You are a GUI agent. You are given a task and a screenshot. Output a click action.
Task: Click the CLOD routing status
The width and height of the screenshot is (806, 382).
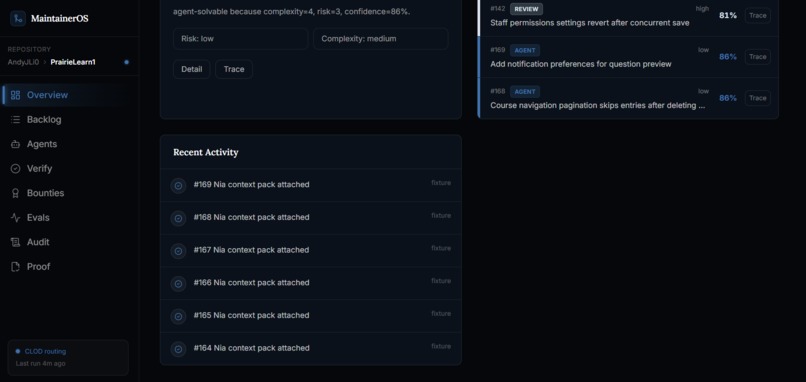click(45, 352)
